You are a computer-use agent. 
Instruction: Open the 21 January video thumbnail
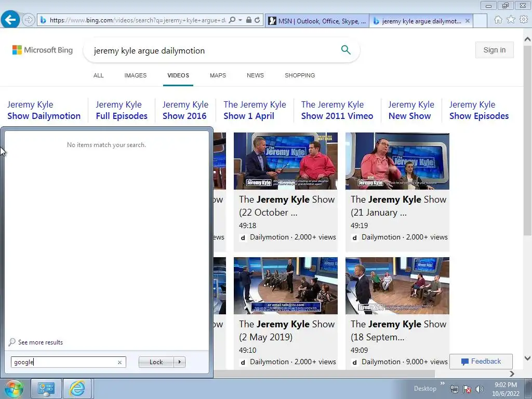click(397, 161)
